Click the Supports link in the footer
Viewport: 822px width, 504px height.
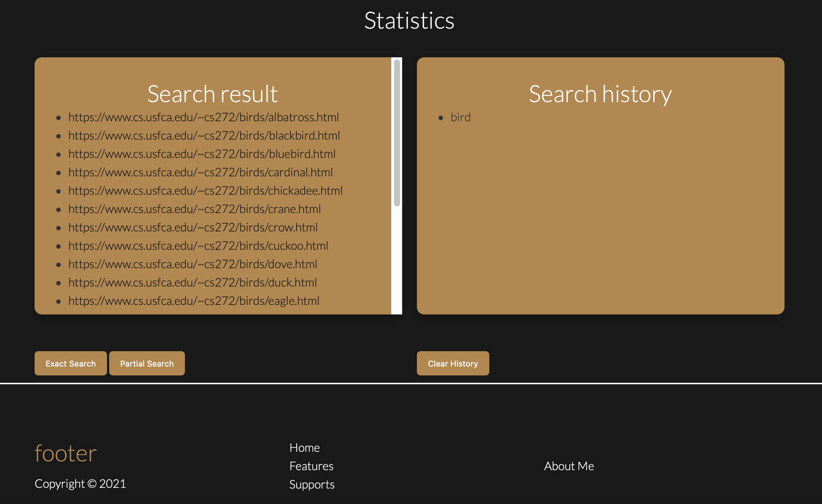coord(312,484)
